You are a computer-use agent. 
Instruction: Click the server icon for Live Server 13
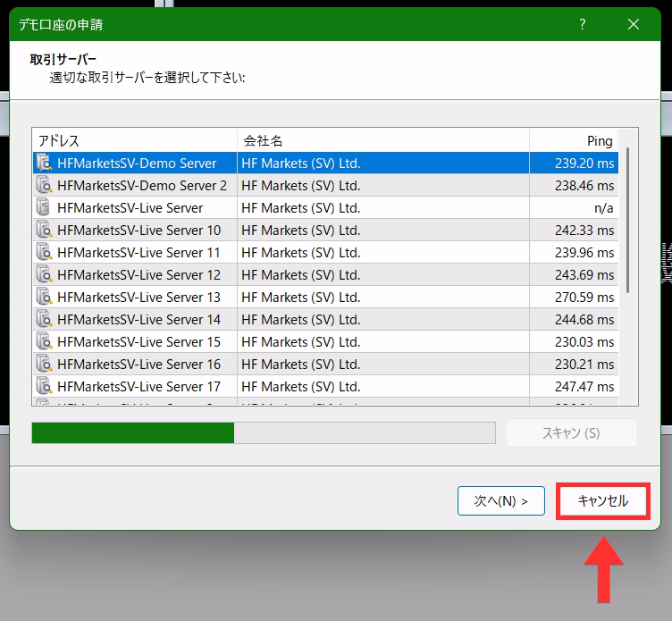(x=44, y=297)
